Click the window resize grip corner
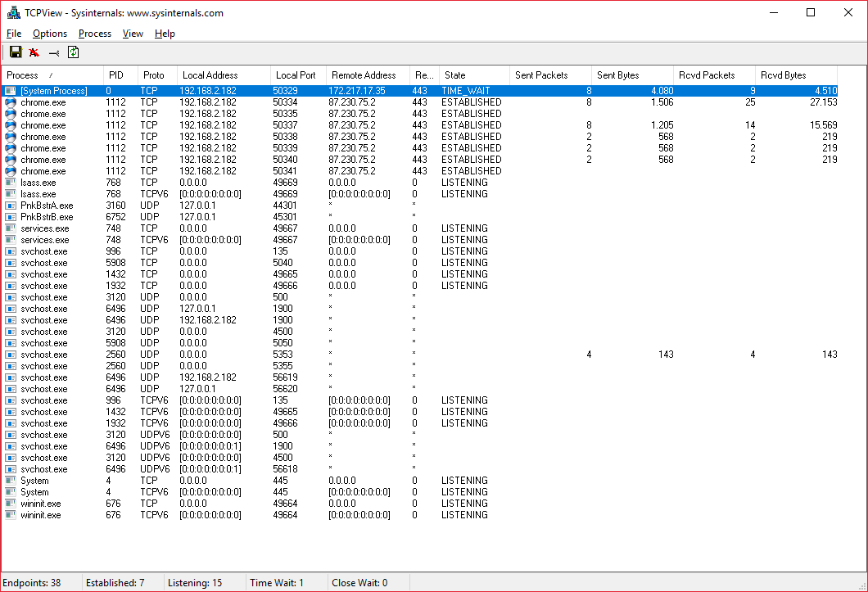This screenshot has height=592, width=868. (x=861, y=586)
